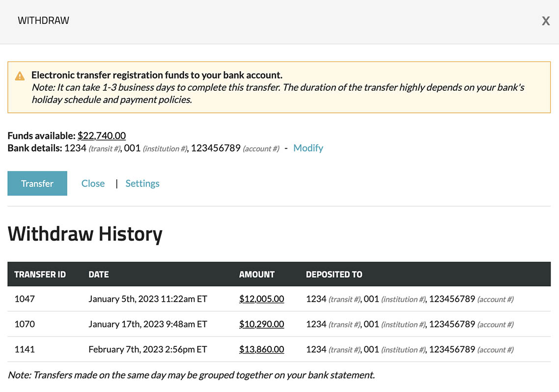Click the Date column header
This screenshot has width=559, height=392.
click(x=99, y=274)
